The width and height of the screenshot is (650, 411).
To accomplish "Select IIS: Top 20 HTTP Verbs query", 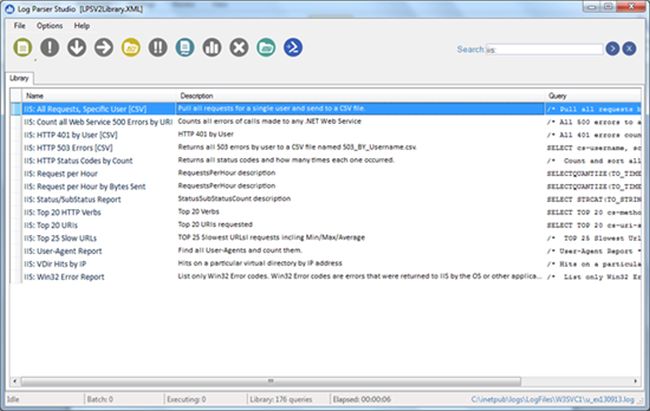I will [x=62, y=212].
